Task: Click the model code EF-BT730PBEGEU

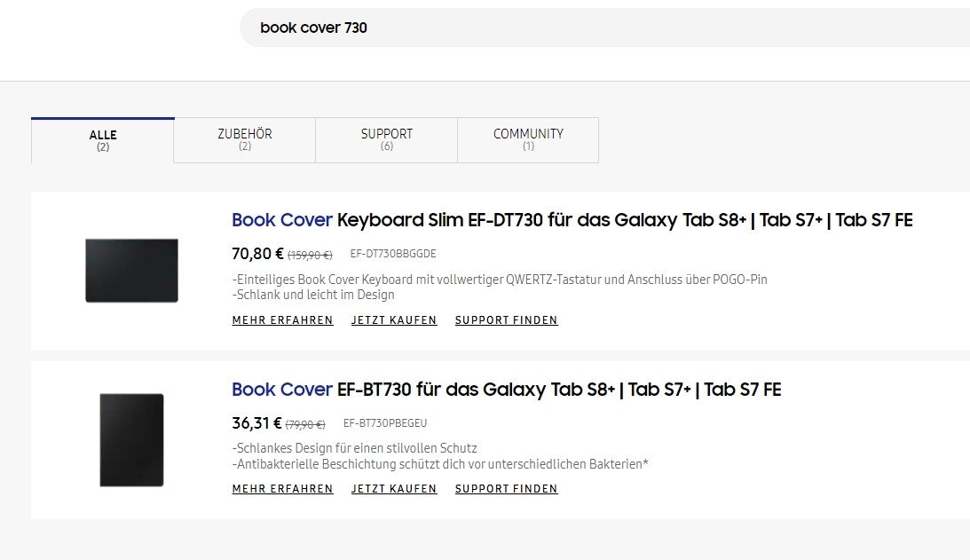Action: tap(385, 424)
